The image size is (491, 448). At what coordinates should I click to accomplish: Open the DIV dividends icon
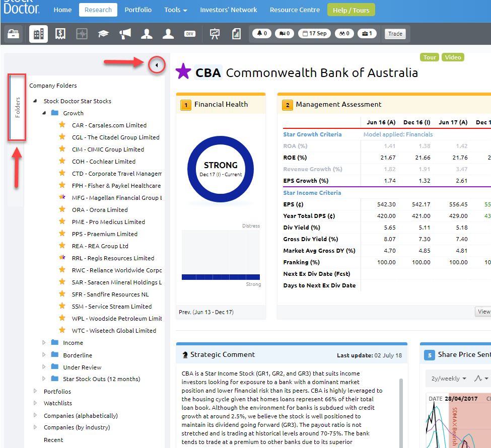[190, 34]
